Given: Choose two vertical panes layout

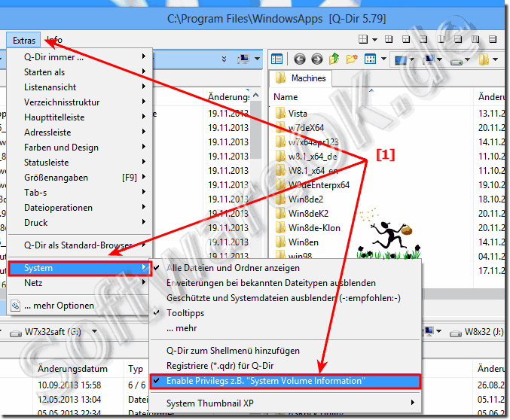Looking at the screenshot, I should pyautogui.click(x=441, y=40).
